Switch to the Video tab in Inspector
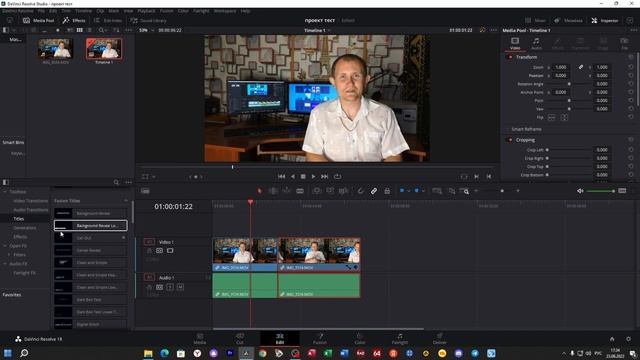 coord(515,43)
